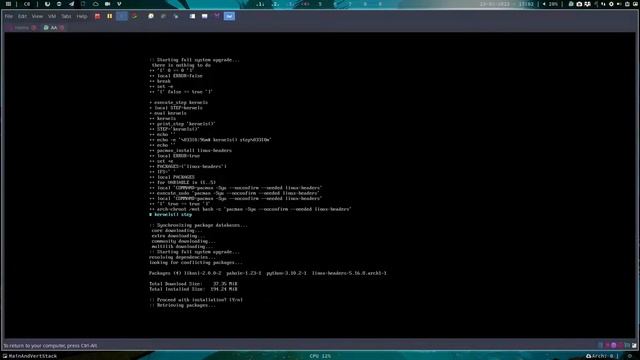Close the AA tab
The height and width of the screenshot is (360, 640).
[x=62, y=28]
